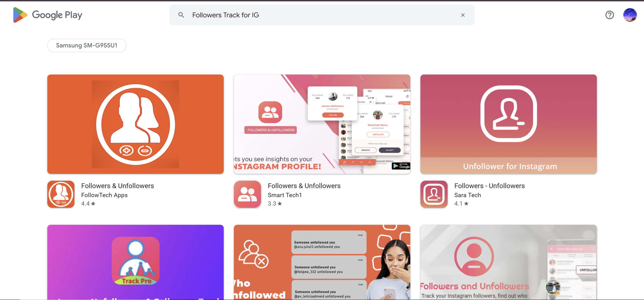Open the FollowTech Apps orange banner image

(135, 124)
